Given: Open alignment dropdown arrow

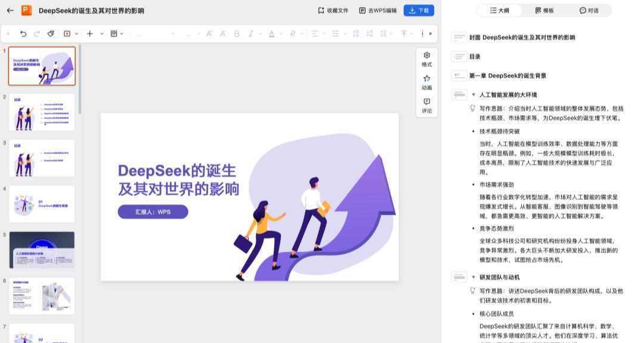Looking at the screenshot, I should pyautogui.click(x=324, y=33).
